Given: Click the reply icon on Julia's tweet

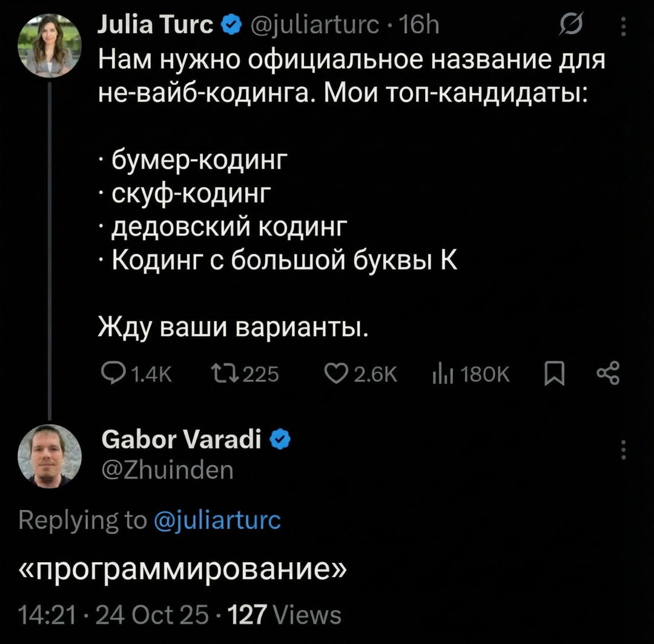Looking at the screenshot, I should pyautogui.click(x=111, y=375).
